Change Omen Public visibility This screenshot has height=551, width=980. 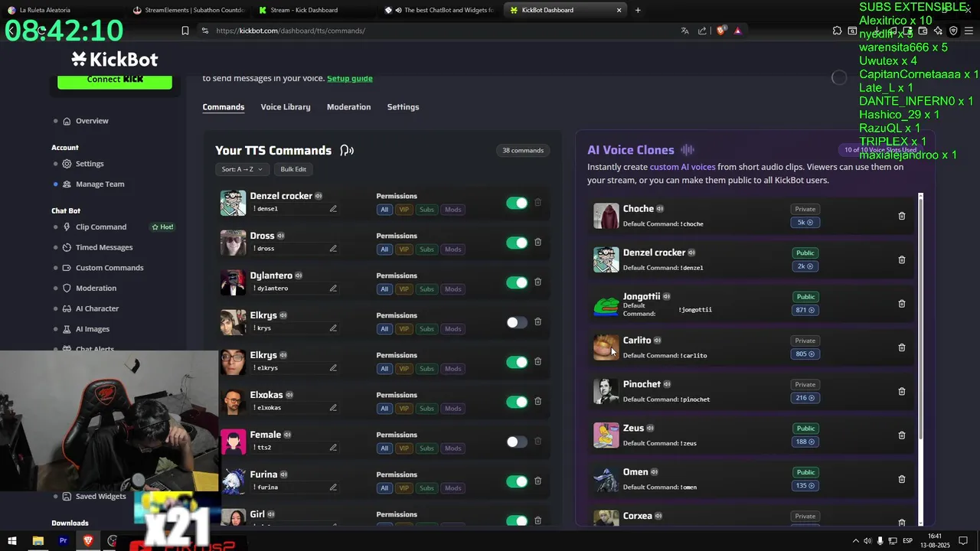805,472
